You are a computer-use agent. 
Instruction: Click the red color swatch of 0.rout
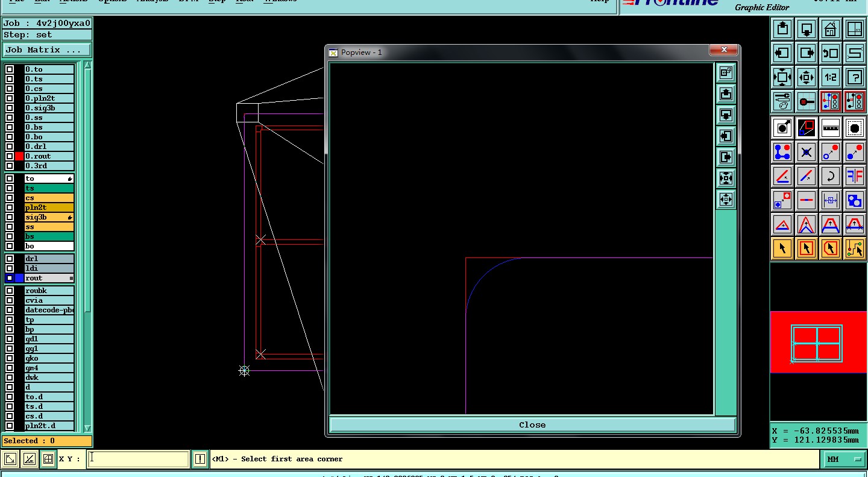(x=19, y=156)
